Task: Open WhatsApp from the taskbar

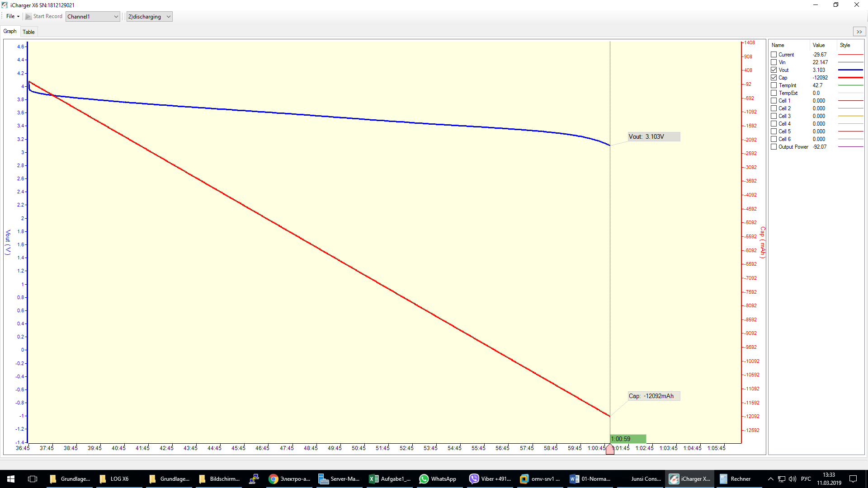Action: click(x=424, y=479)
